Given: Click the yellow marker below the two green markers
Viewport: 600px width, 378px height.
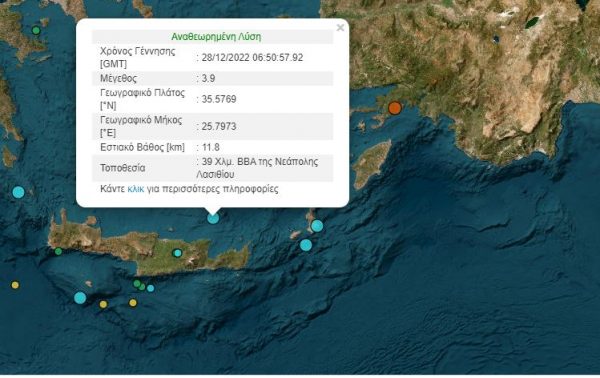Looking at the screenshot, I should 133,303.
